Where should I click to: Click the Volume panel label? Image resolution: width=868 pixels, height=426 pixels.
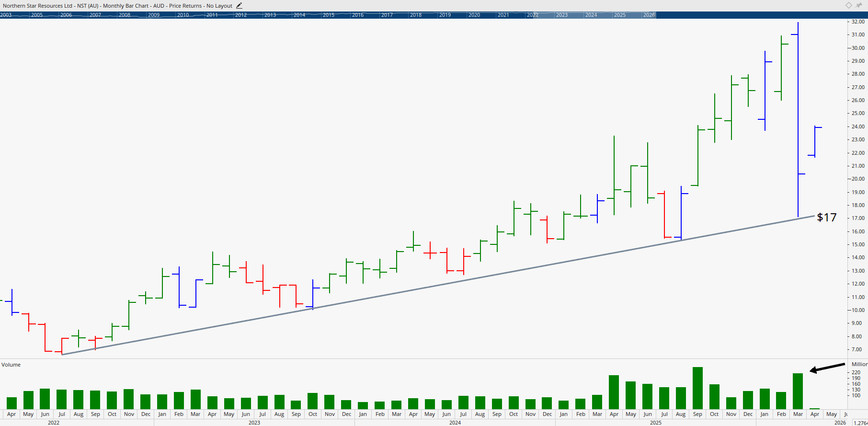click(x=11, y=365)
